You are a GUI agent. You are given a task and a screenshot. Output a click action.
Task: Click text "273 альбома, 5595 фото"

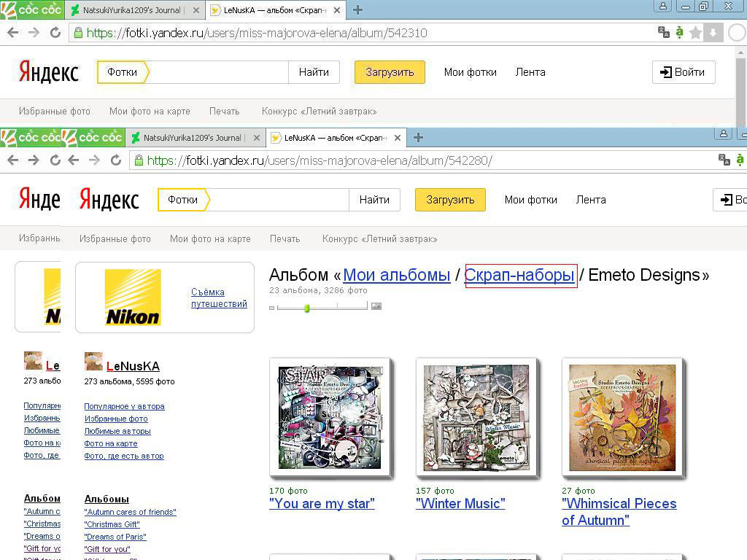click(x=130, y=381)
